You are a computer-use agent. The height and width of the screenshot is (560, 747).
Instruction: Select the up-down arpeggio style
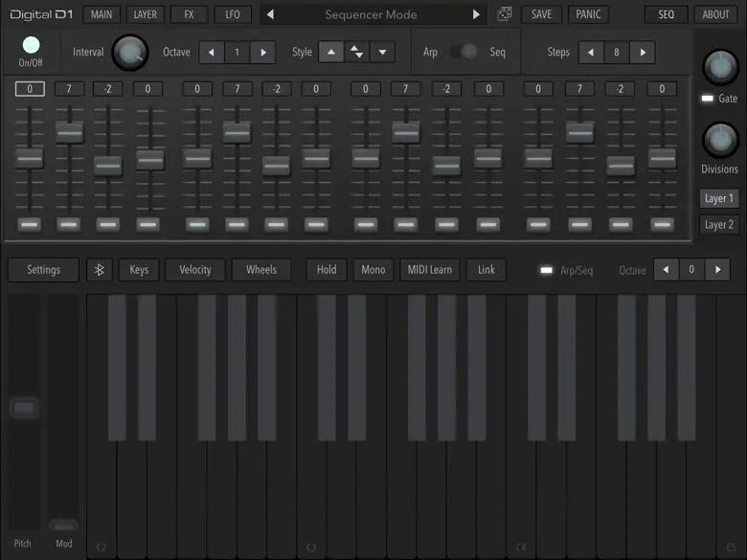click(356, 52)
